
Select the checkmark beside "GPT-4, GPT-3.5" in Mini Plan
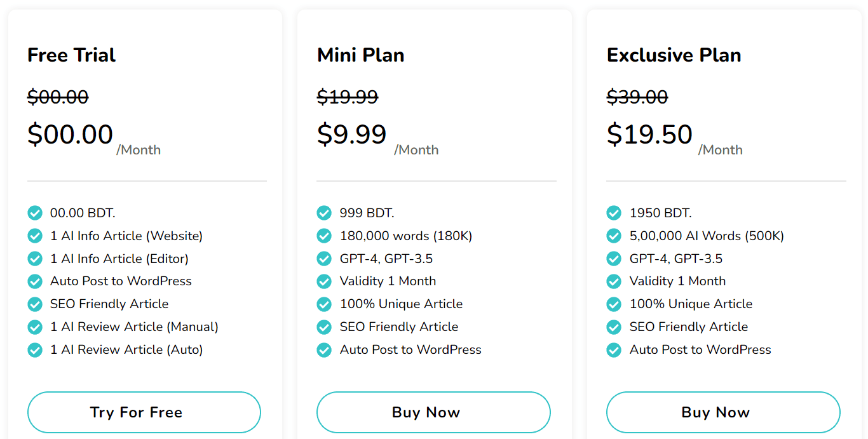click(324, 259)
